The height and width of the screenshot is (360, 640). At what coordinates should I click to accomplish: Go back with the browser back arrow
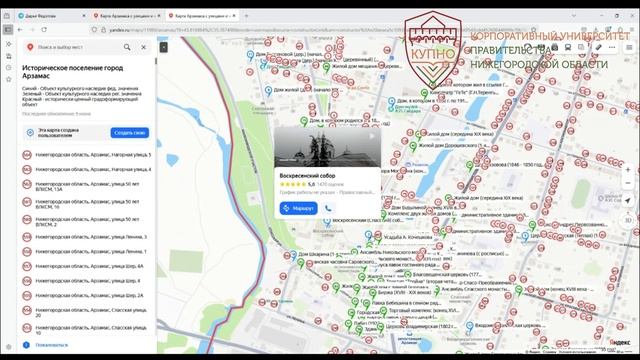20,30
